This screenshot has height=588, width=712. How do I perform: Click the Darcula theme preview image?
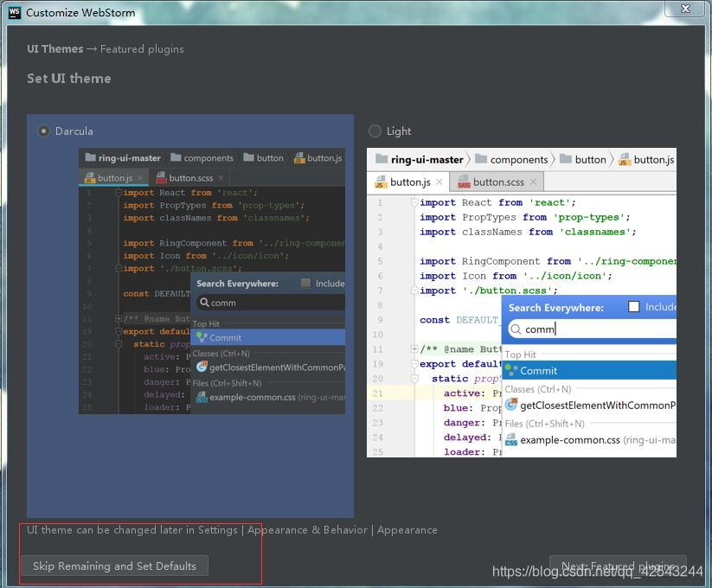pos(212,281)
